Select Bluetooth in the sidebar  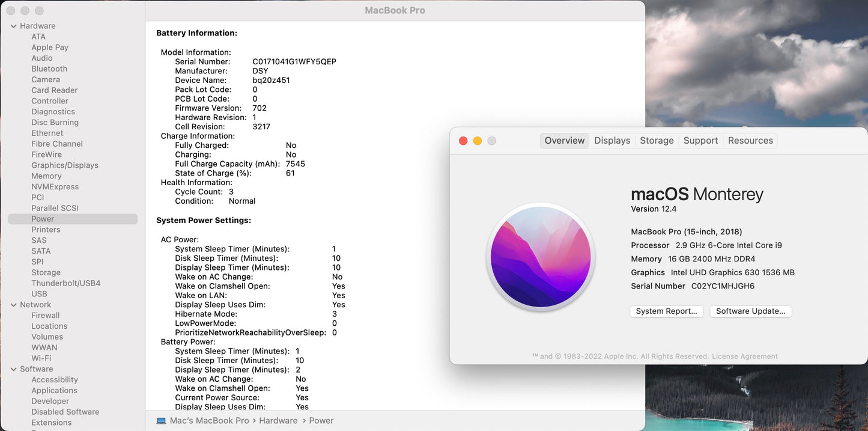[49, 69]
